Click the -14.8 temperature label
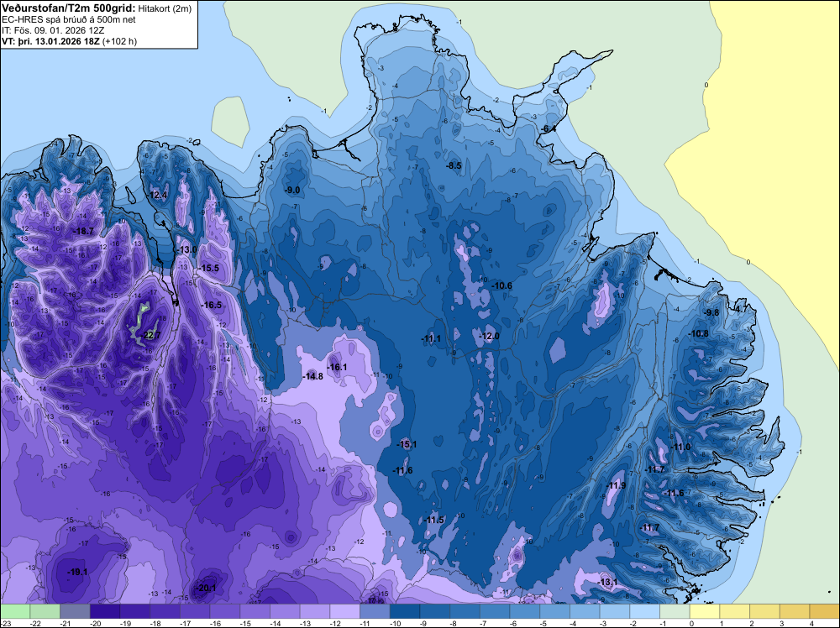This screenshot has width=840, height=628. point(312,376)
